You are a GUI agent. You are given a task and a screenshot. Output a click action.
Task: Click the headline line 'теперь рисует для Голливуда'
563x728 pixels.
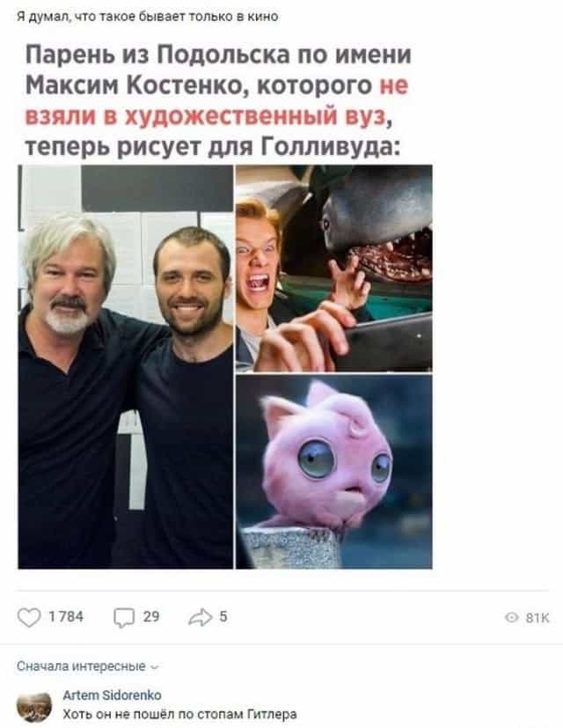click(x=212, y=147)
